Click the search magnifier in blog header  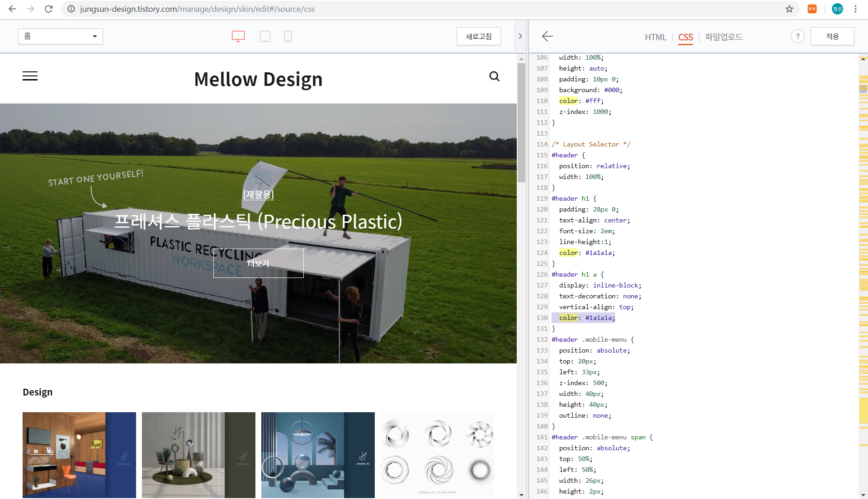494,76
